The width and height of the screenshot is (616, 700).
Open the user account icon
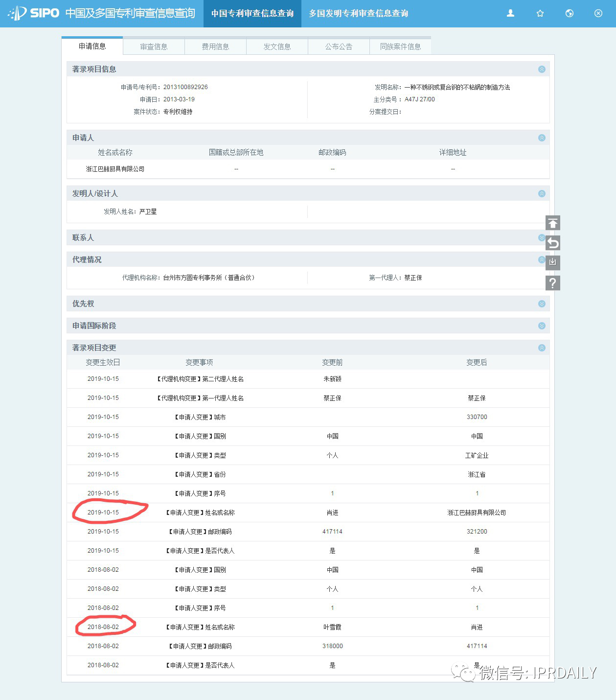tap(510, 13)
